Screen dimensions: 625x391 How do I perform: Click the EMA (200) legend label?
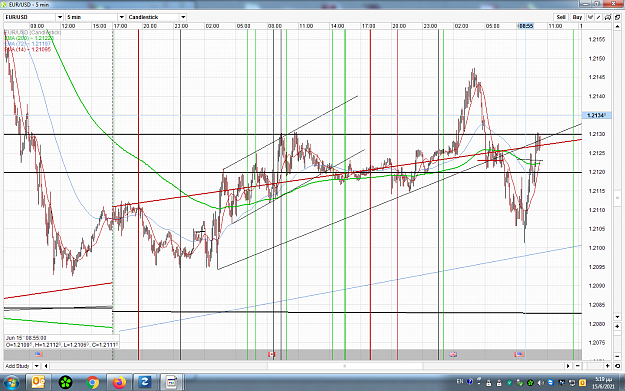coord(28,38)
